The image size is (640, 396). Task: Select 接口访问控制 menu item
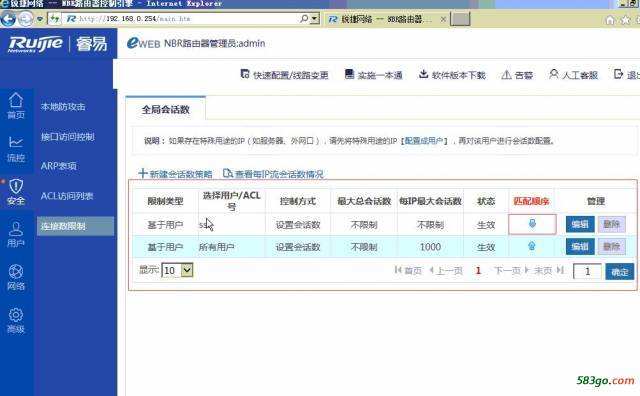68,136
